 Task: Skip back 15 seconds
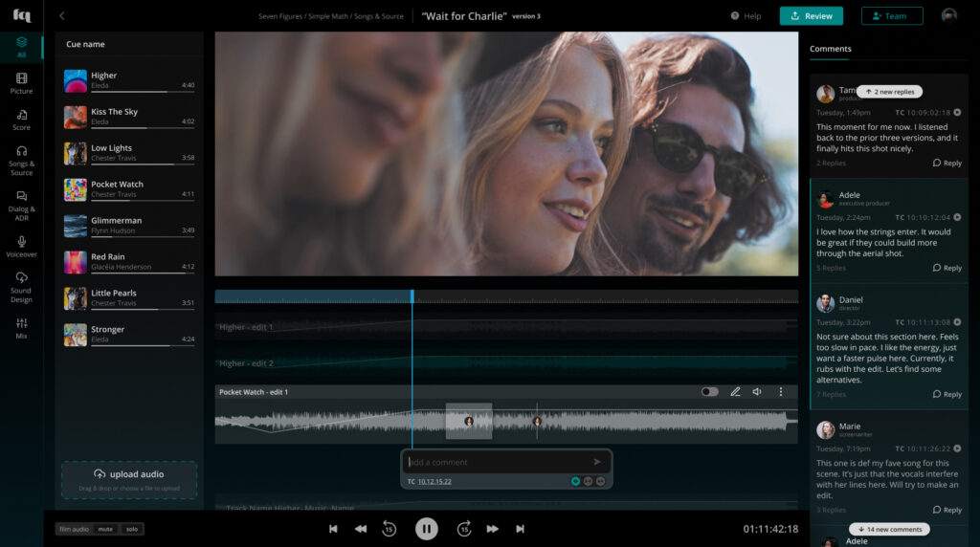[x=389, y=529]
